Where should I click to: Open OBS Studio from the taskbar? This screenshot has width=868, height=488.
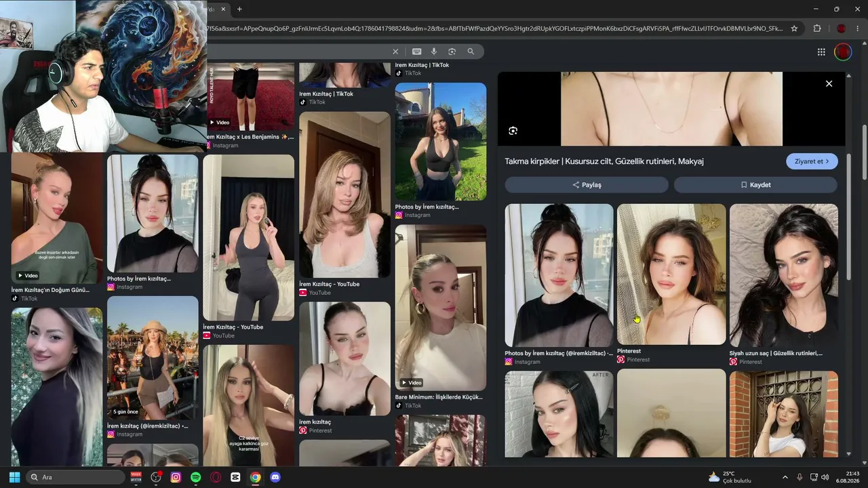pyautogui.click(x=156, y=477)
